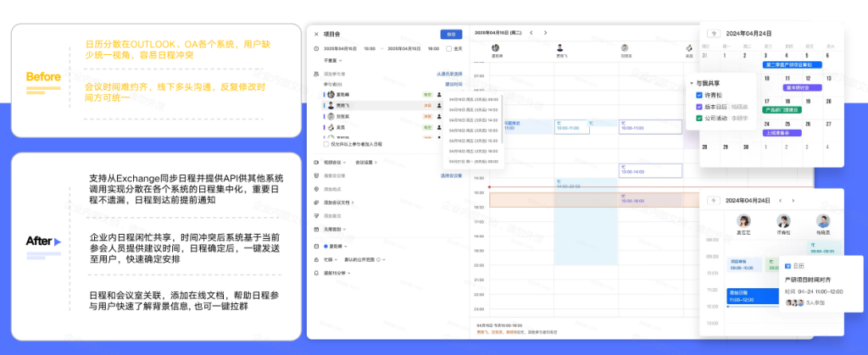Click the lock privacy icon
Screen dimensions: 868x355
pos(316,259)
